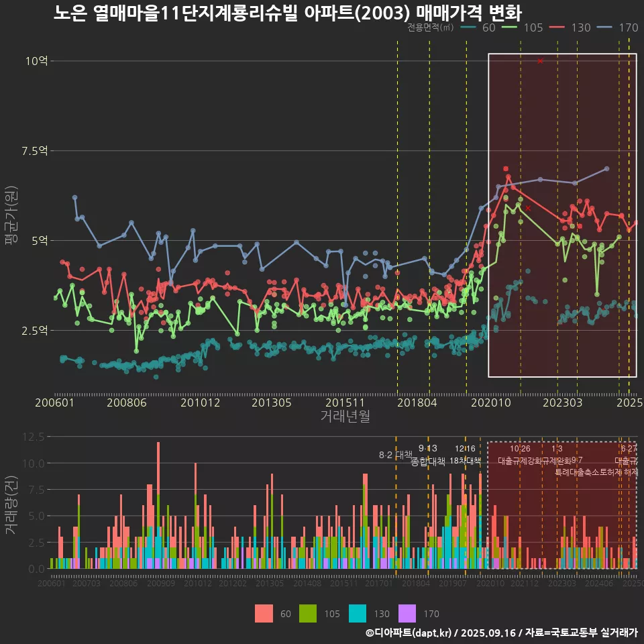Click the 201907 tick label on the volume chart
Viewport: 644px width, 644px height.
[x=453, y=583]
